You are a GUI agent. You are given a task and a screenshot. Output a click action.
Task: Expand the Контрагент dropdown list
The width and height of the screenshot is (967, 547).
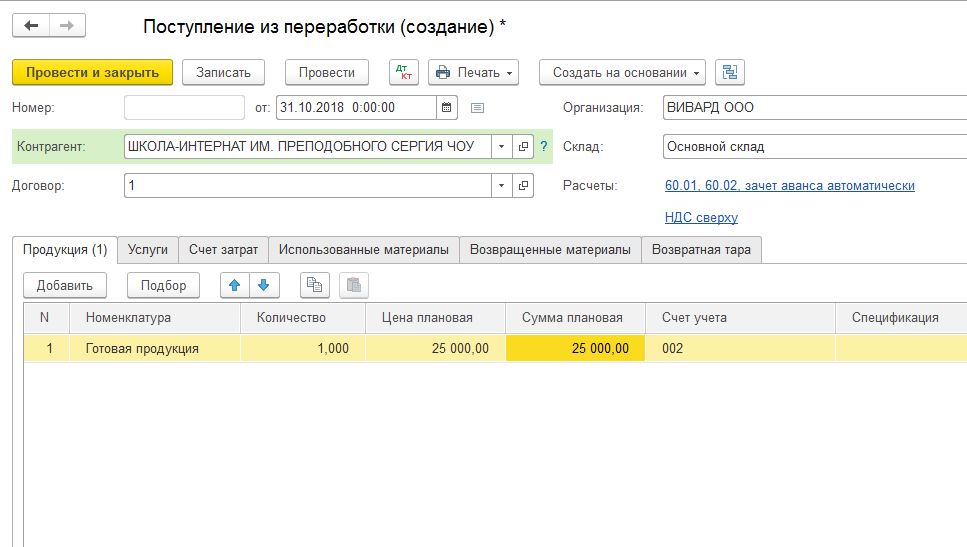(501, 147)
